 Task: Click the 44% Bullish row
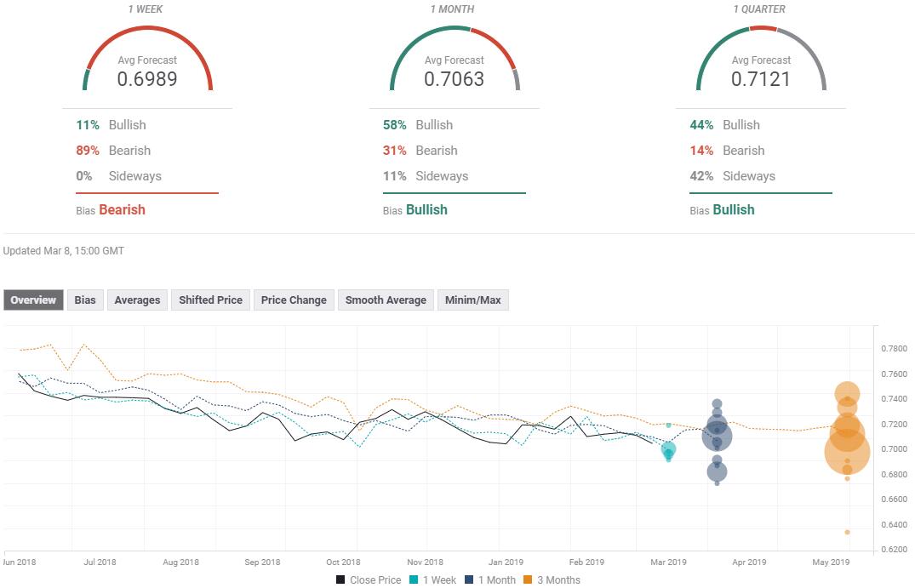(724, 125)
